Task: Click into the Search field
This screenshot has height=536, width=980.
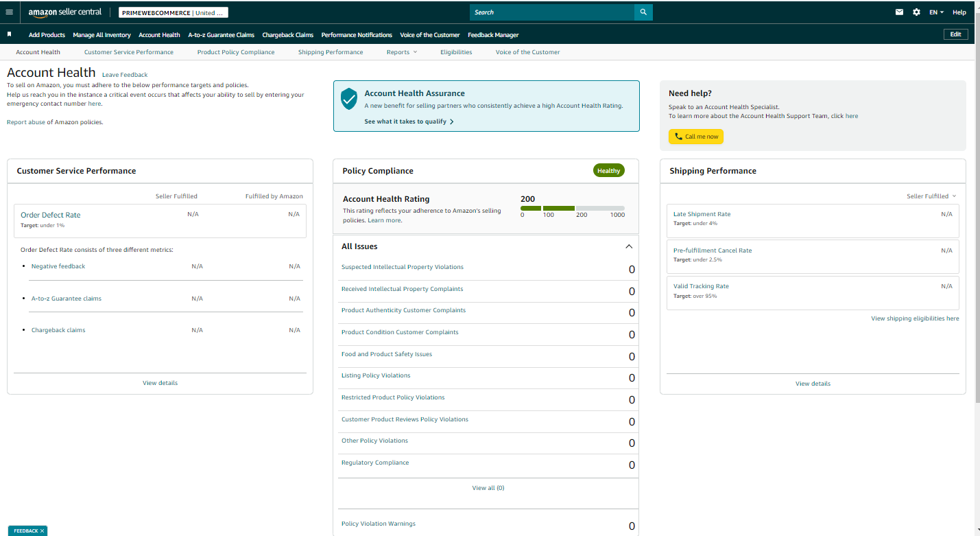Action: tap(552, 12)
